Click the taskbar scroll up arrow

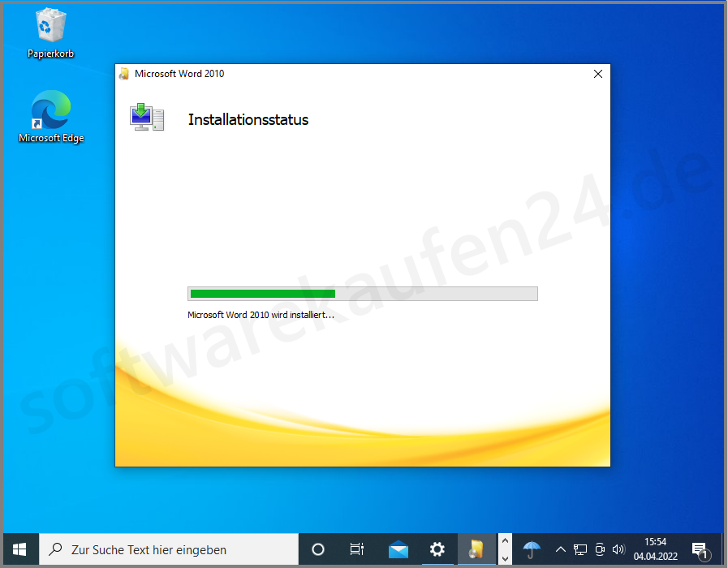(505, 541)
